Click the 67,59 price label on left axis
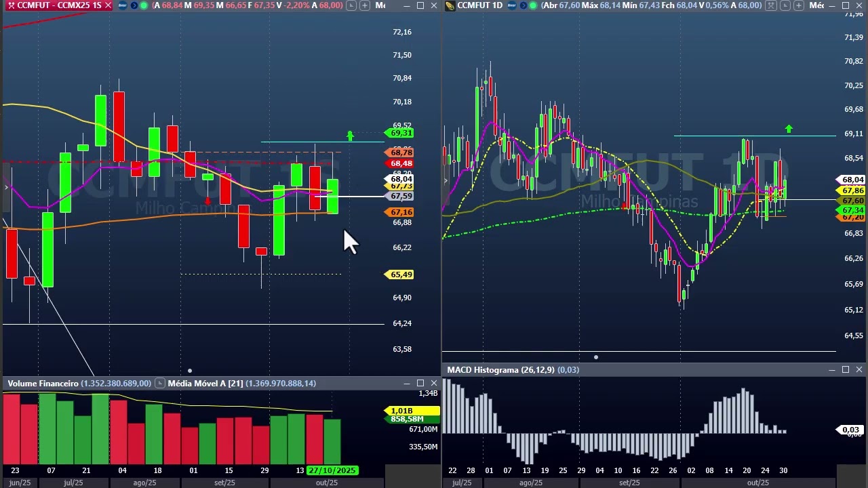The height and width of the screenshot is (488, 868). click(x=398, y=197)
